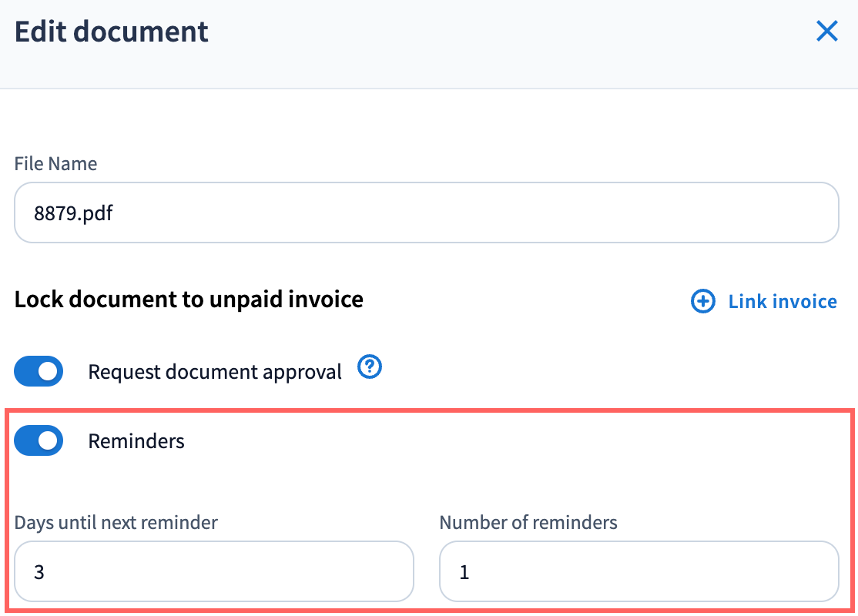Open the help icon for document approval
Image resolution: width=858 pixels, height=616 pixels.
(x=370, y=369)
